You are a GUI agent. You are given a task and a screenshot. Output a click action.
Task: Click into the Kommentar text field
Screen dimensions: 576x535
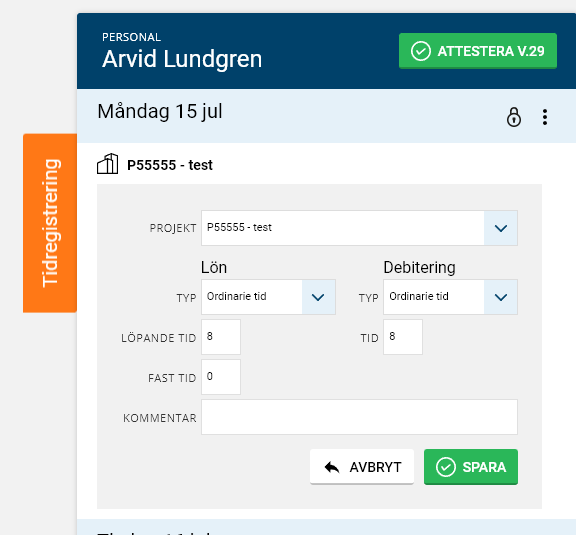[x=359, y=417]
